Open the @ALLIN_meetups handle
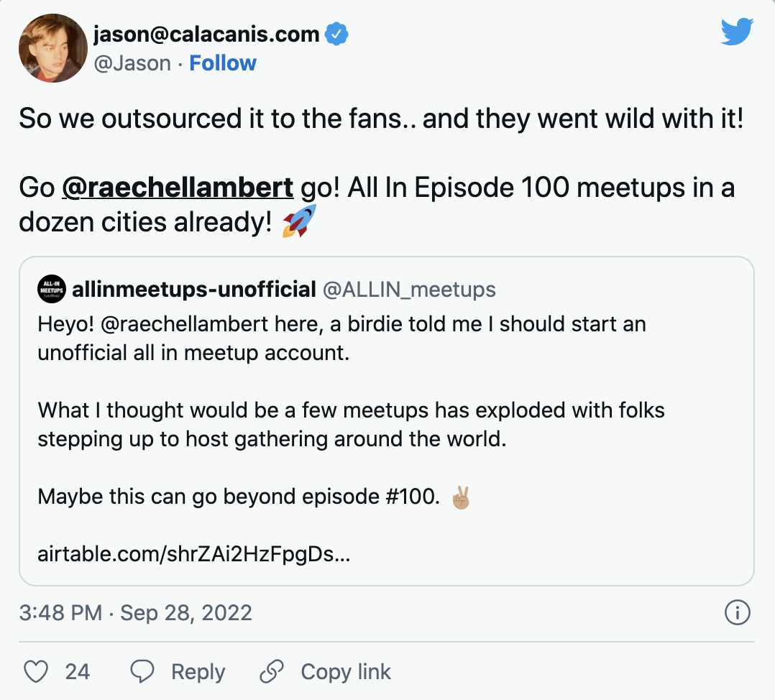 (x=409, y=290)
